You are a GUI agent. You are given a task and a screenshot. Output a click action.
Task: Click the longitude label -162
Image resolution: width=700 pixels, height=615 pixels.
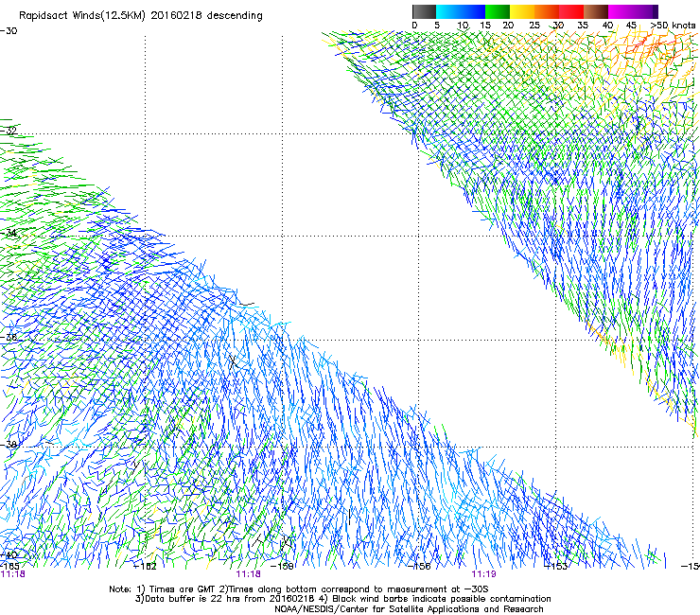click(145, 567)
